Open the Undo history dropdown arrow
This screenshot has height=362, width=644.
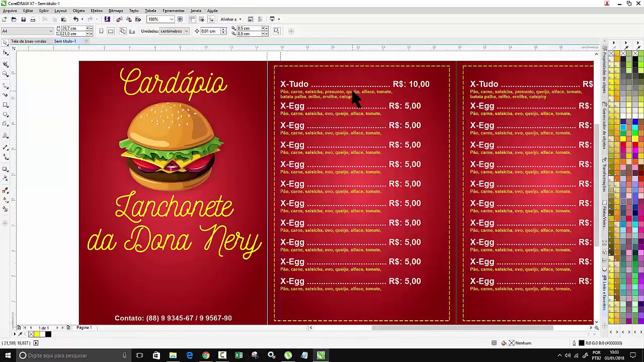pos(82,19)
